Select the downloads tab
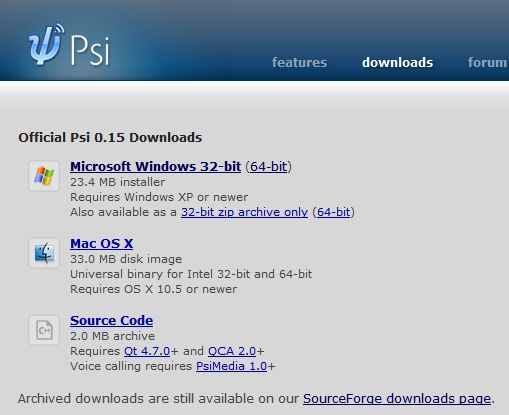This screenshot has height=415, width=509. (397, 63)
